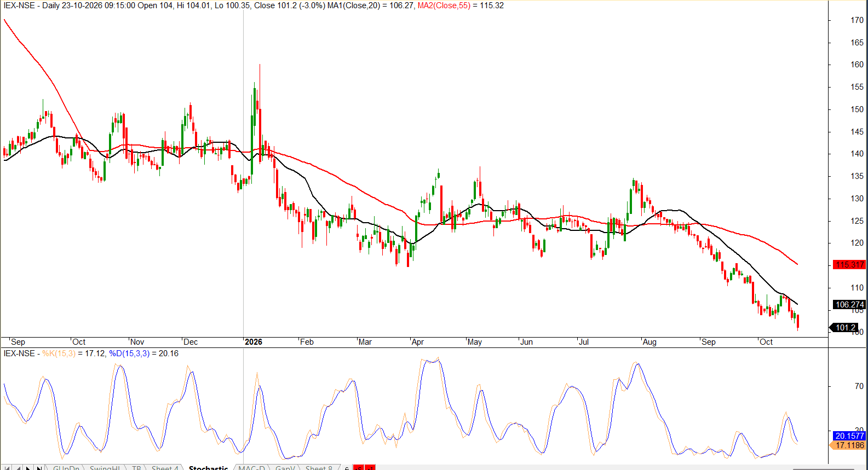The width and height of the screenshot is (868, 470).
Task: Open the Sheet 8 tab
Action: point(319,468)
